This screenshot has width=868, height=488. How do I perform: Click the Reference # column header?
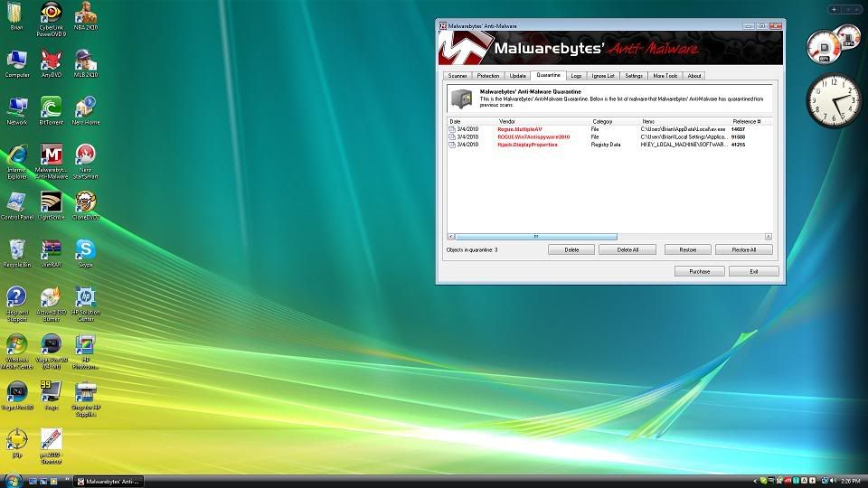[750, 122]
